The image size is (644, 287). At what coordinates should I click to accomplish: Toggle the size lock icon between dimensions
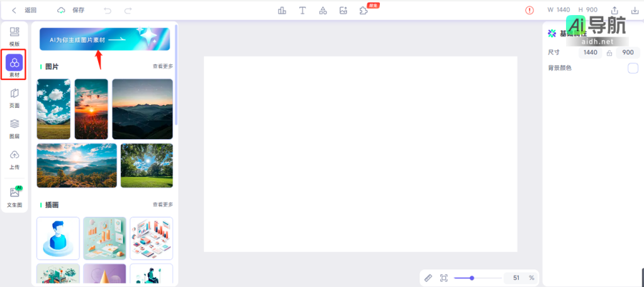coord(609,53)
